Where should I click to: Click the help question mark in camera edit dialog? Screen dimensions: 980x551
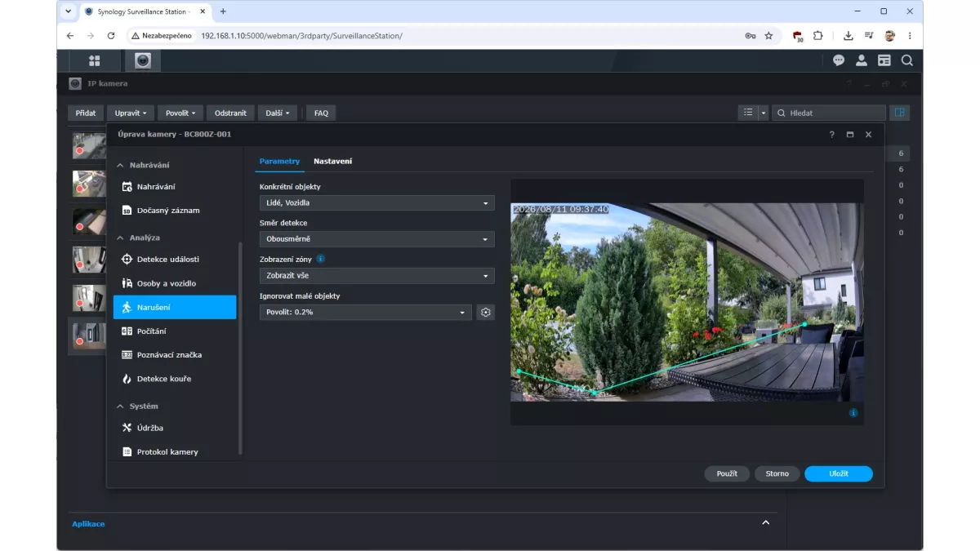coord(832,135)
